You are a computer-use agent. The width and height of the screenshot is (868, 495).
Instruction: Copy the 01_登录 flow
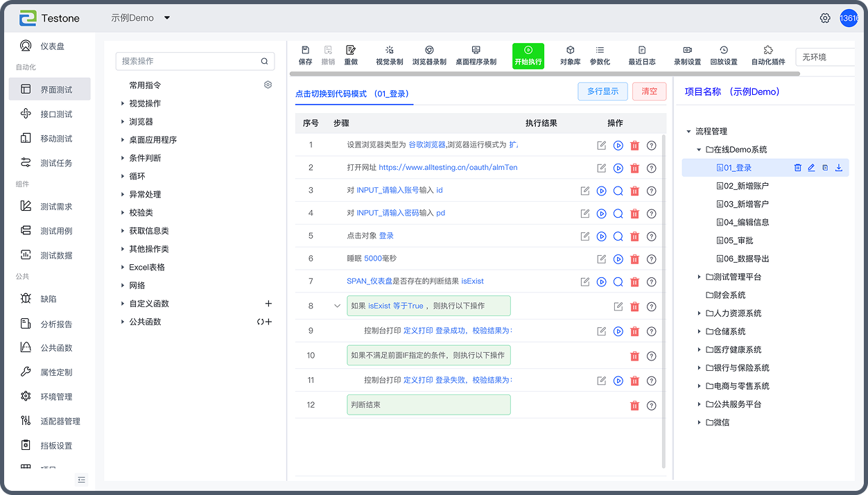(x=825, y=168)
